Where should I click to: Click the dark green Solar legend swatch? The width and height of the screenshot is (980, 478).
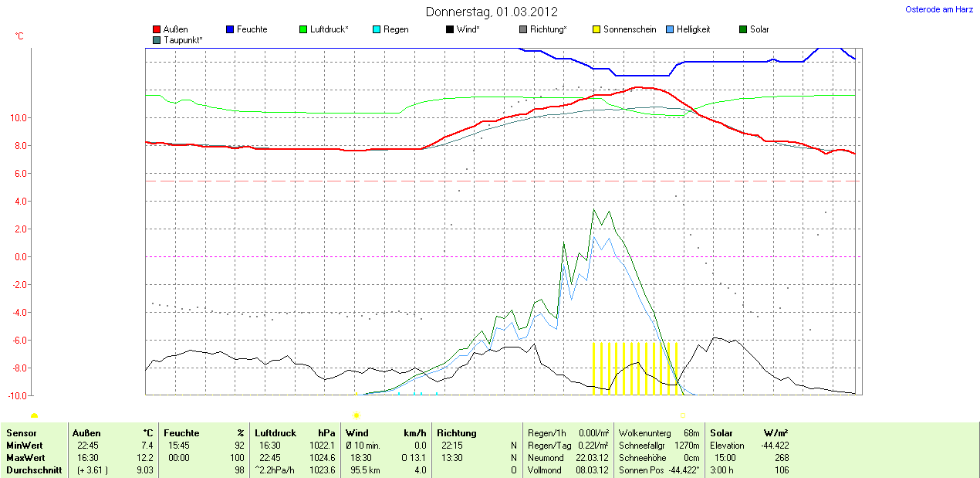tap(743, 29)
